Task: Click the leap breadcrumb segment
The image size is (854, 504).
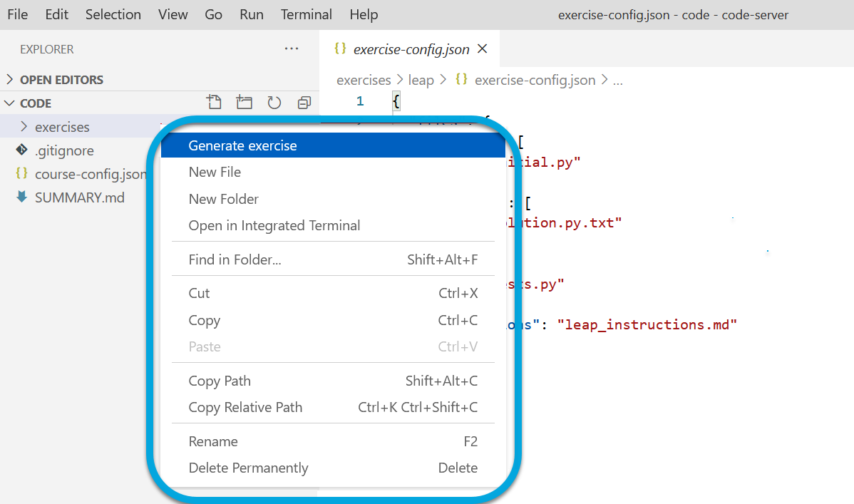Action: click(x=421, y=80)
